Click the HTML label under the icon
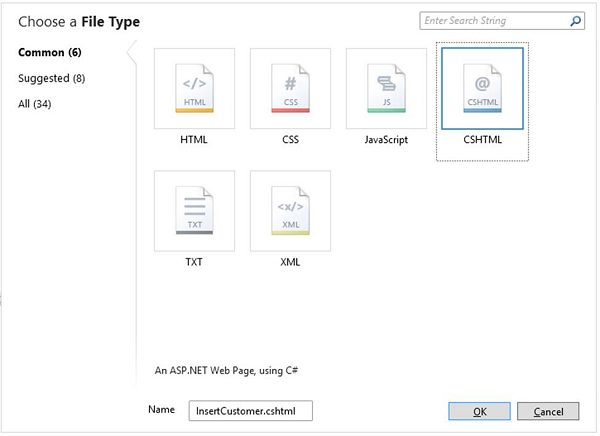Image resolution: width=600 pixels, height=436 pixels. coord(194,140)
